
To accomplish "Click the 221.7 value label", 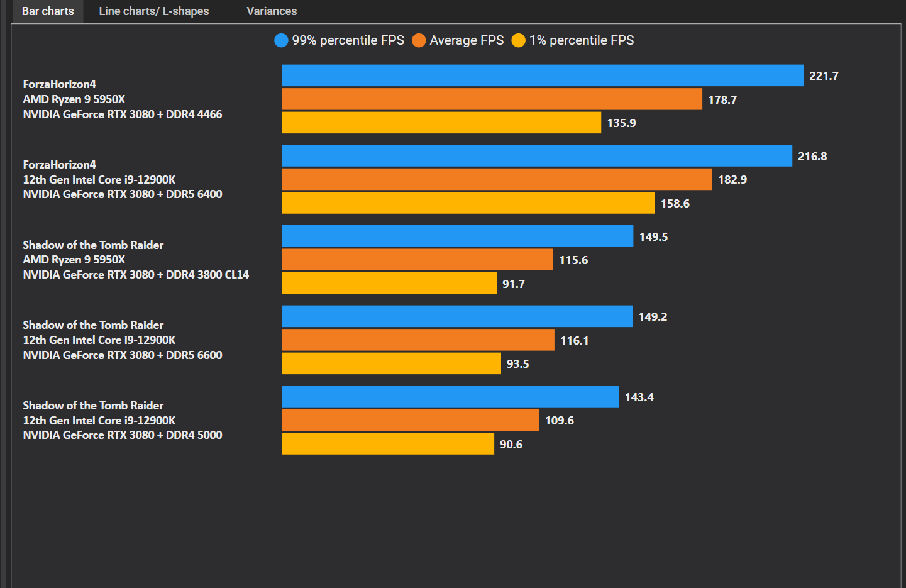I will point(824,76).
